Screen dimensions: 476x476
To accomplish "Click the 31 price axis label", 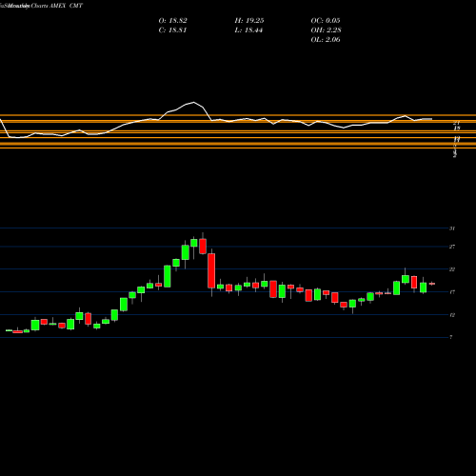I will (452, 228).
